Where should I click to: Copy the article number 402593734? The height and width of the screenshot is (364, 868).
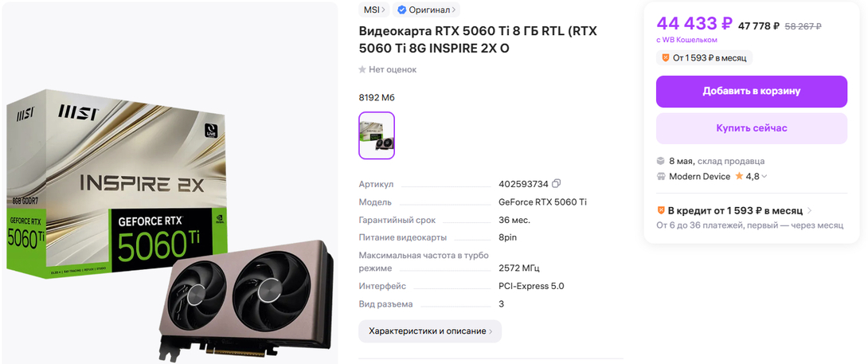click(557, 183)
